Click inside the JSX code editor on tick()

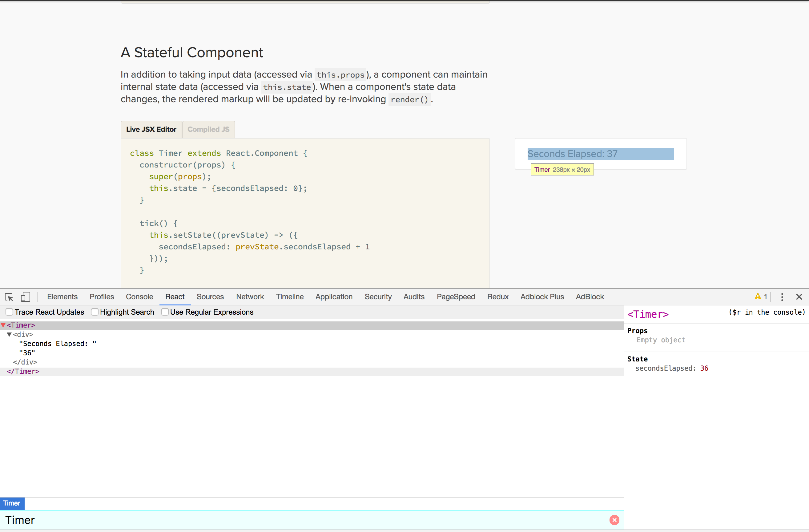point(159,223)
